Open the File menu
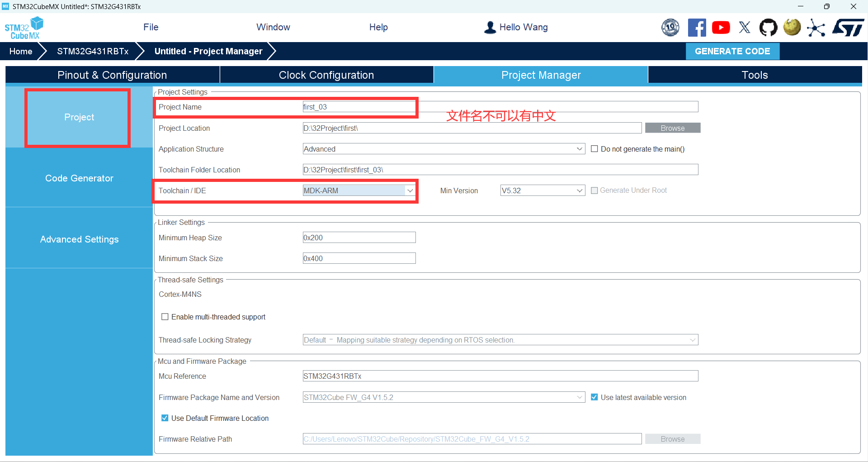 pos(151,27)
